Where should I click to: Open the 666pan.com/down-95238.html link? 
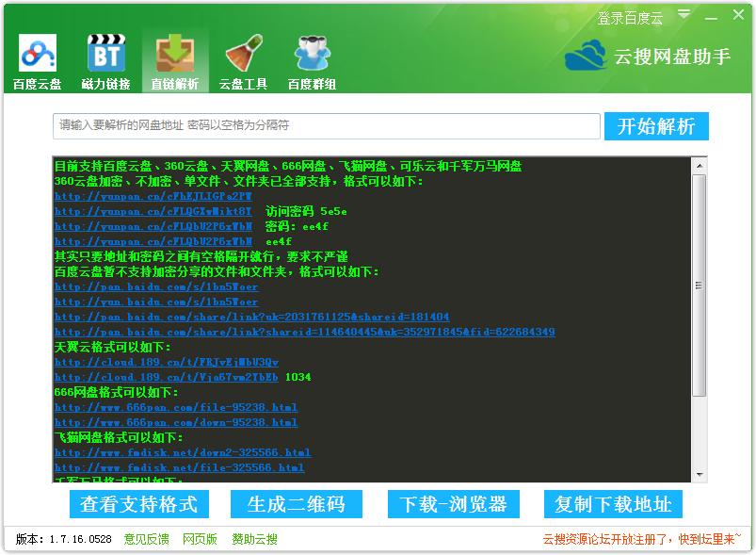pos(176,422)
